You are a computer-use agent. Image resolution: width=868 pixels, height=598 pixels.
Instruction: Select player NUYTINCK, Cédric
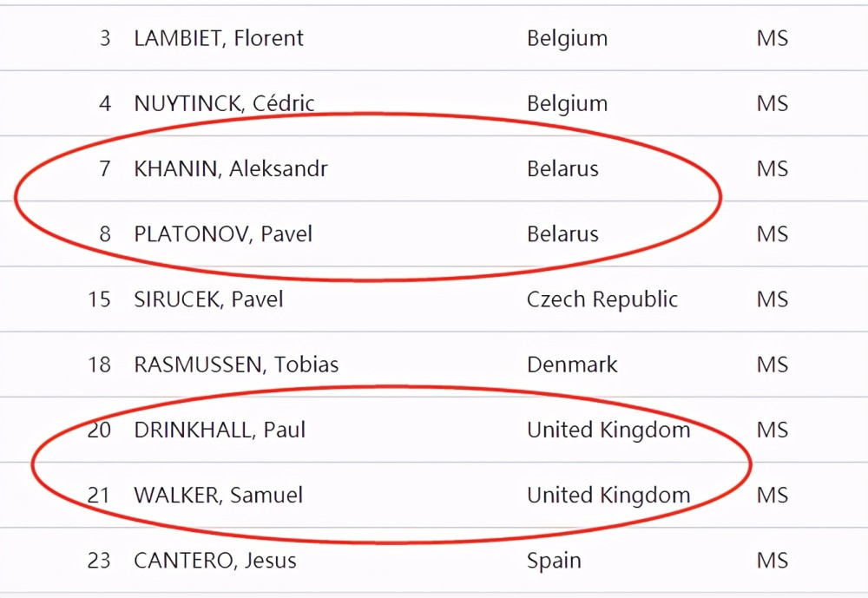224,103
